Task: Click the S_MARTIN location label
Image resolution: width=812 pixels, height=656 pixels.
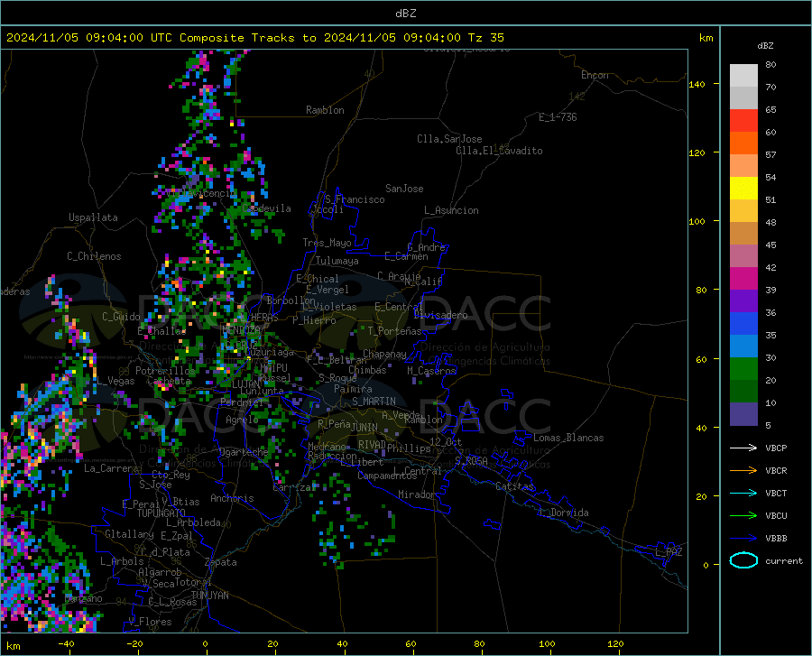Action: 374,402
